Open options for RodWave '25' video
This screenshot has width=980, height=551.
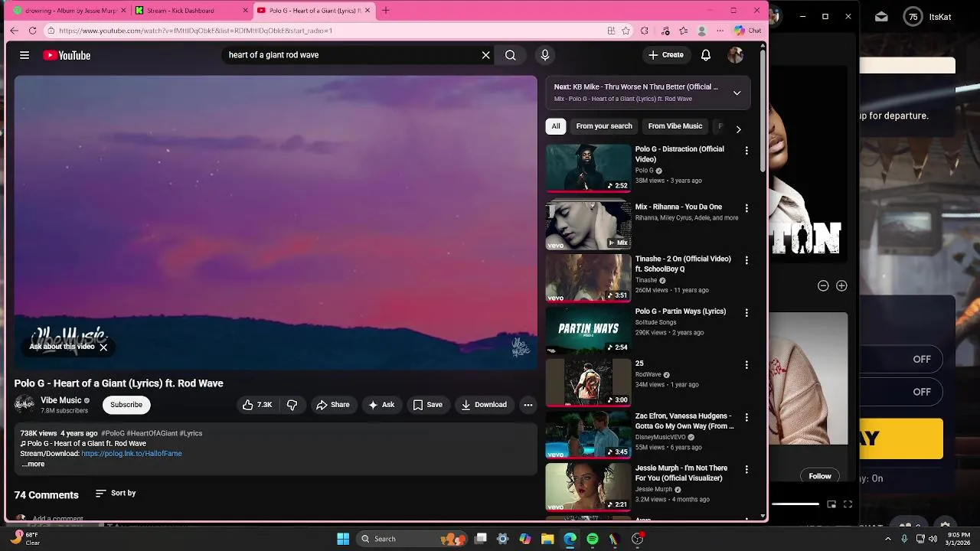[746, 365]
